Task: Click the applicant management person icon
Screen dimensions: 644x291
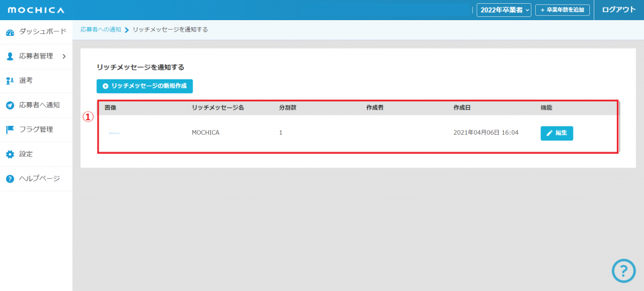Action: [x=9, y=56]
